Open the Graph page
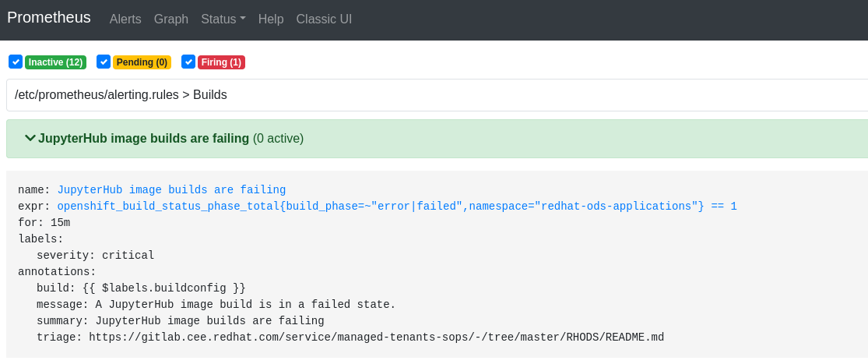 click(x=171, y=19)
